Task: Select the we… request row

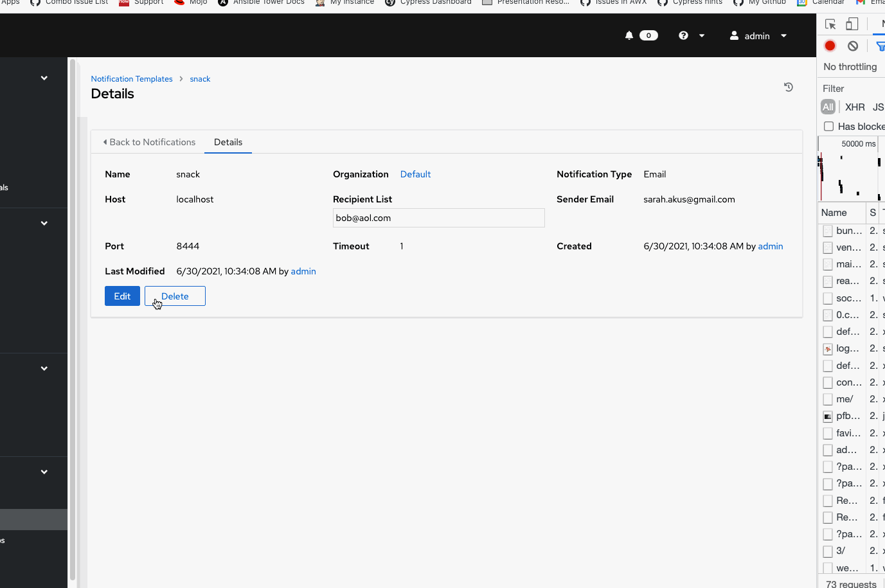Action: coord(851,568)
